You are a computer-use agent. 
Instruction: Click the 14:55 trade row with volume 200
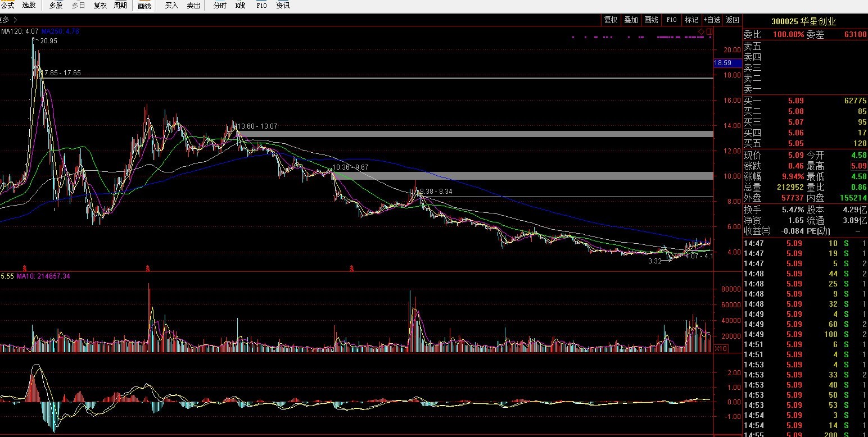point(805,435)
